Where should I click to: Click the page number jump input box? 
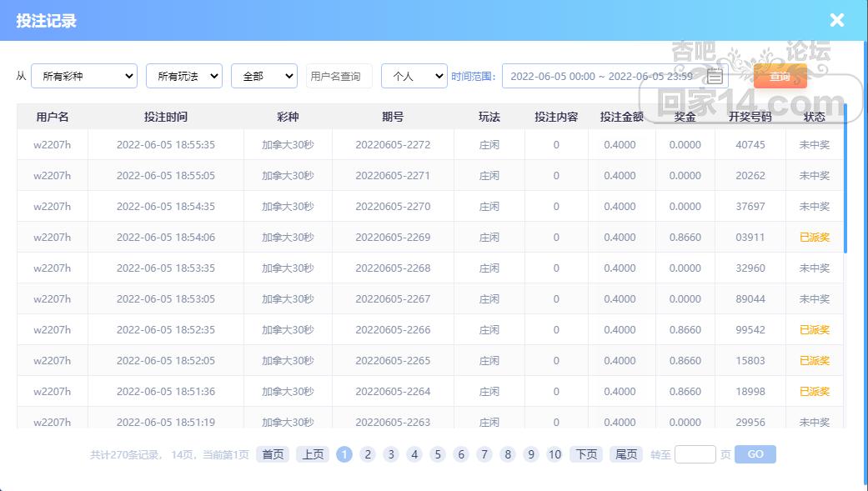coord(695,454)
